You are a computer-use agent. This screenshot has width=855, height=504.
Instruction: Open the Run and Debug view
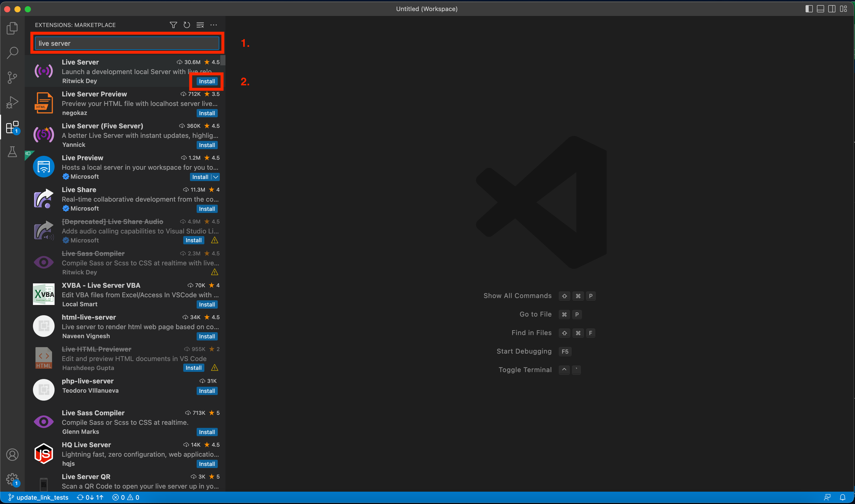coord(12,102)
